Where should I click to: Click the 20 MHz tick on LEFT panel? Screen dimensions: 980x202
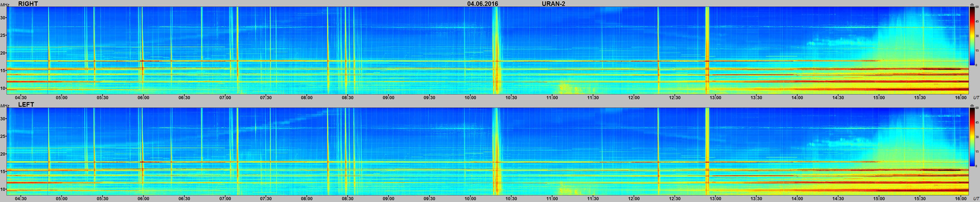pyautogui.click(x=3, y=154)
